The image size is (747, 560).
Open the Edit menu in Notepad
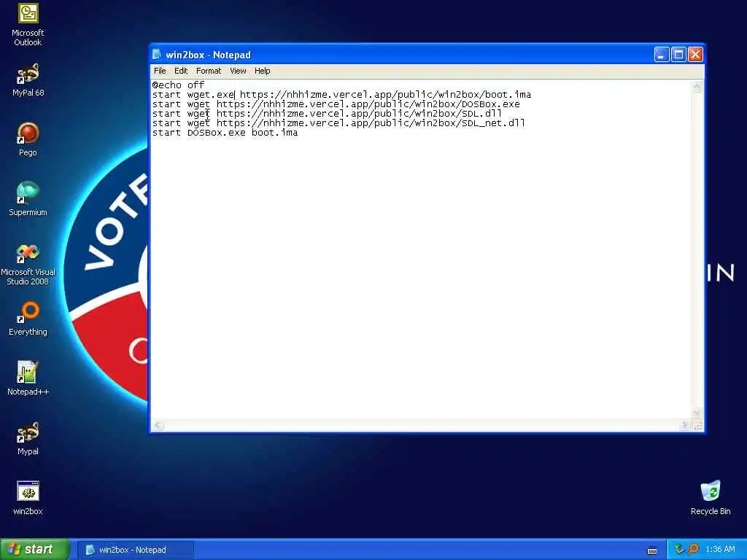point(181,71)
